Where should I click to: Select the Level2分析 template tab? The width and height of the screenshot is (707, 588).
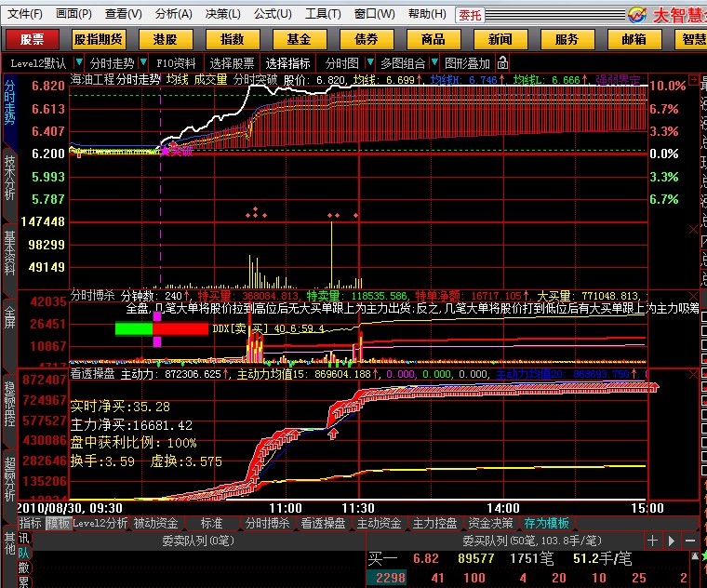[100, 523]
